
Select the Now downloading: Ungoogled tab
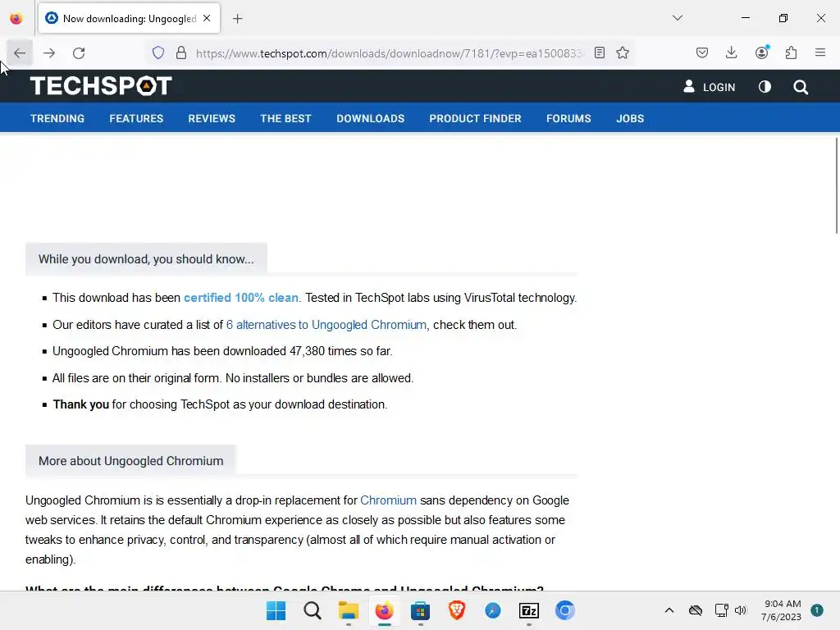(129, 19)
